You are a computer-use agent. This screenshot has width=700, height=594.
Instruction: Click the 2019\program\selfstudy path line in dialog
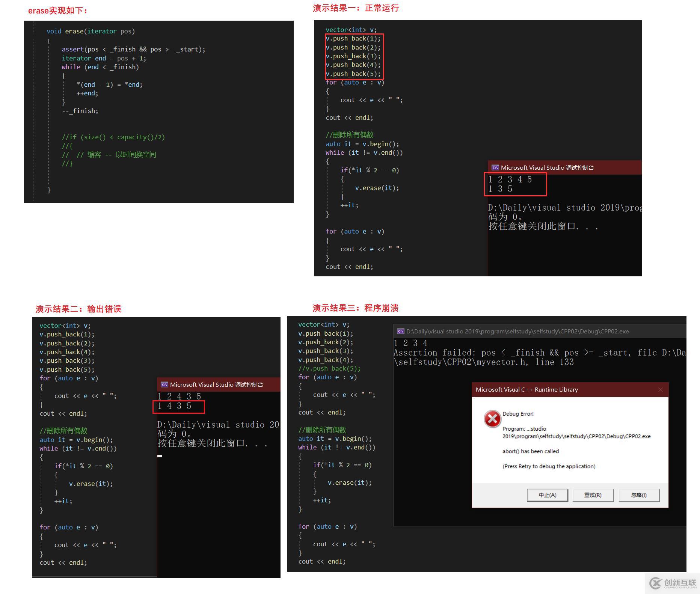576,436
